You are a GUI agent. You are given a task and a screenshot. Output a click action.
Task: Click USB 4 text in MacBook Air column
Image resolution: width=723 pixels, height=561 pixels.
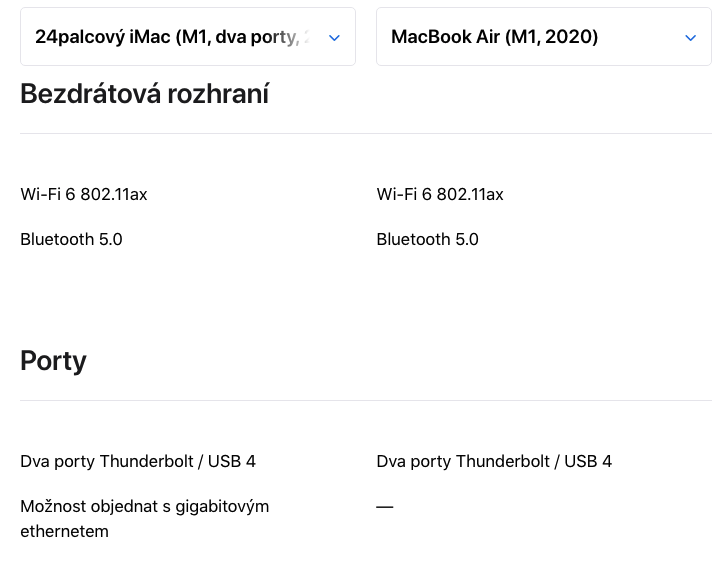(588, 461)
